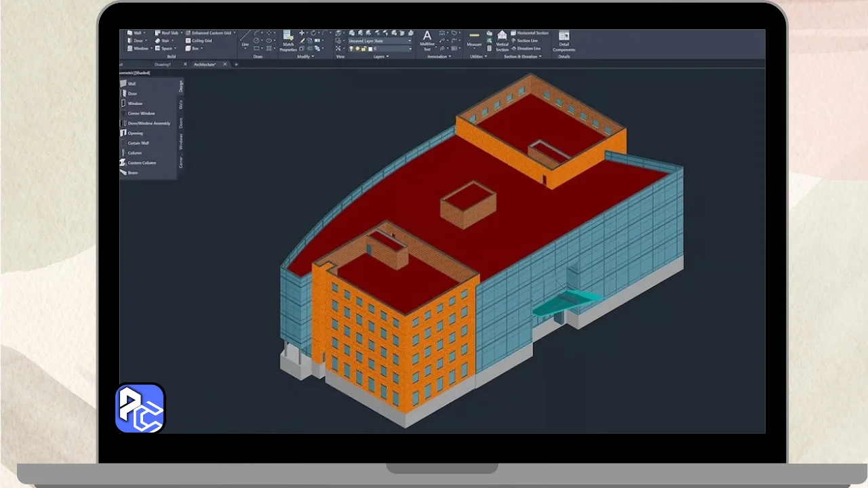The width and height of the screenshot is (868, 488).
Task: Toggle the layer freeze sun icon
Action: pyautogui.click(x=358, y=49)
